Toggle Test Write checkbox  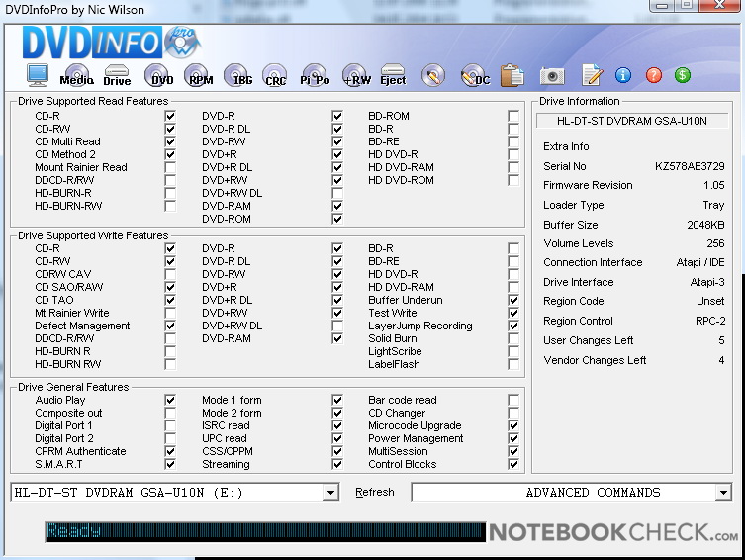(513, 313)
